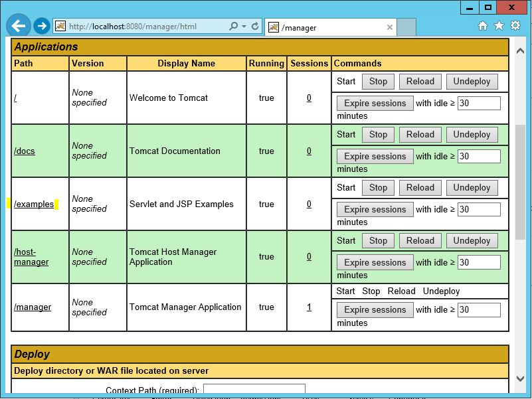Viewport: 532px width, 399px height.
Task: View sessions count for /host-manager application
Action: [x=309, y=257]
